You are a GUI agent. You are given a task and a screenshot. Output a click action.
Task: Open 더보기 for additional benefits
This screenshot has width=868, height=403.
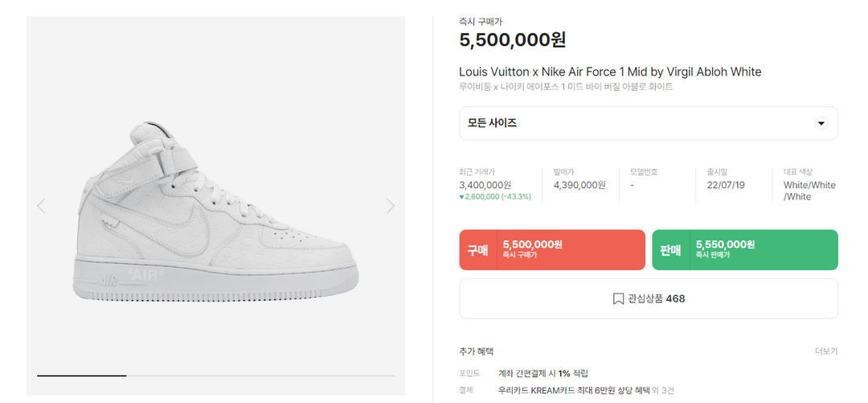[x=825, y=352]
